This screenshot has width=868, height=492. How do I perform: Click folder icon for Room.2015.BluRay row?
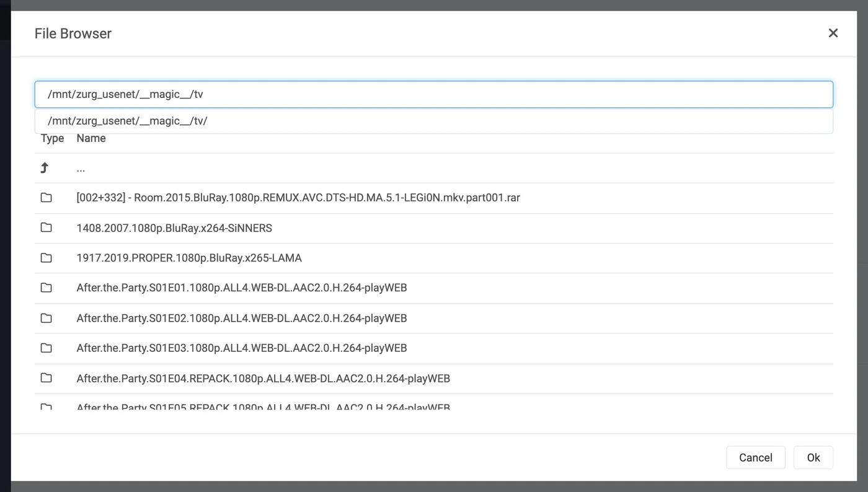pos(46,198)
